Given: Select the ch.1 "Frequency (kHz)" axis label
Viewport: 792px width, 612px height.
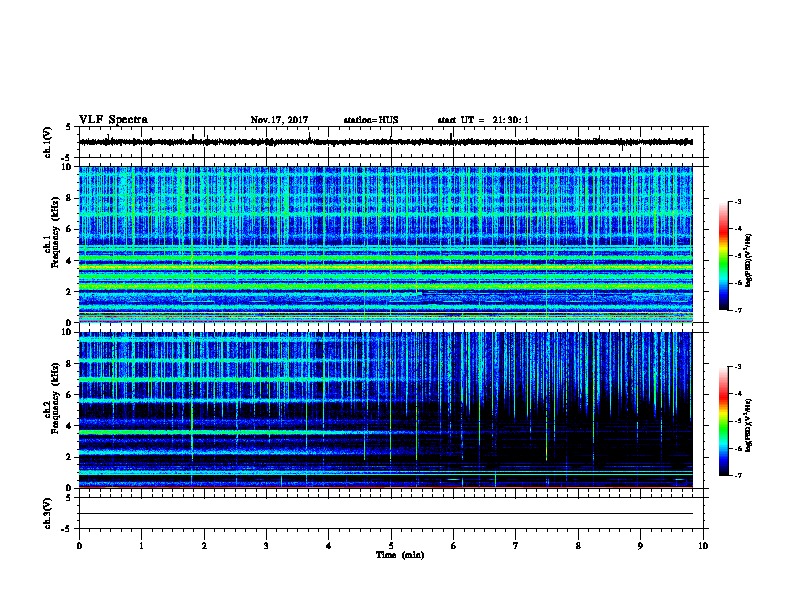Looking at the screenshot, I should point(55,232).
